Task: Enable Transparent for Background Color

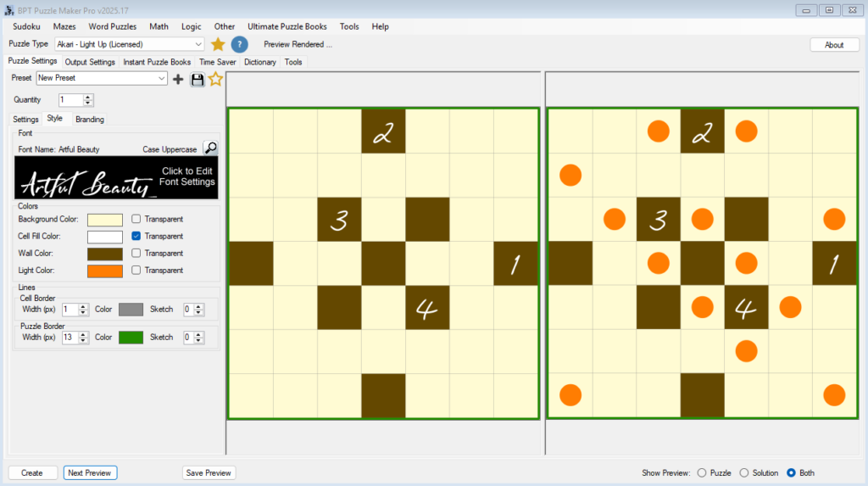Action: point(136,219)
